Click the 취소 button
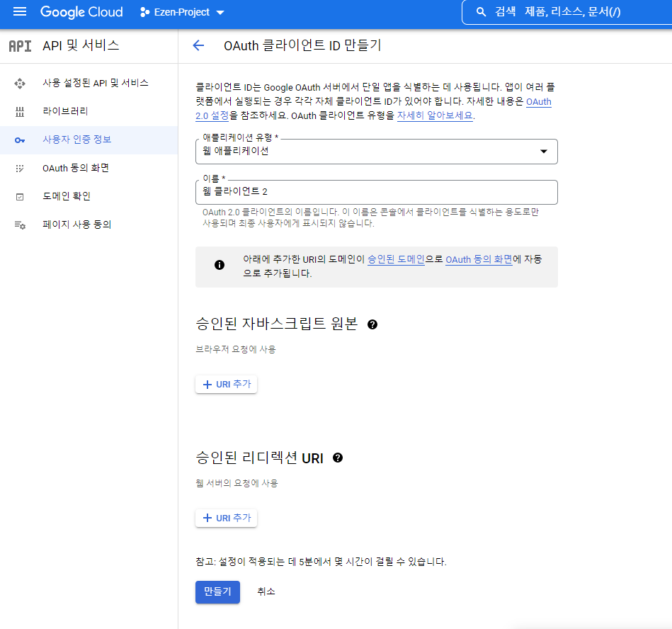672x629 pixels. 266,591
